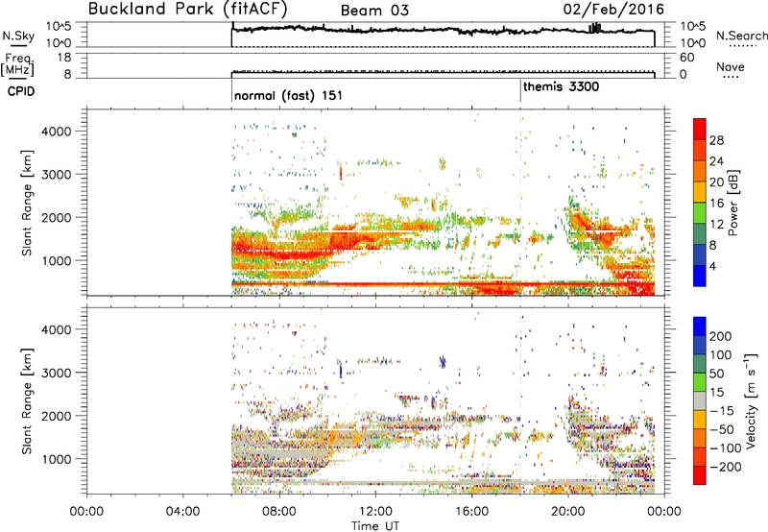Viewport: 768px width, 532px height.
Task: Click the 200 value on the velocity colorbar
Action: pos(721,336)
